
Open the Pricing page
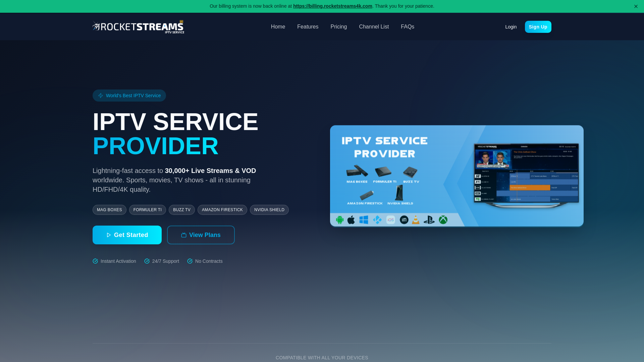pos(338,27)
